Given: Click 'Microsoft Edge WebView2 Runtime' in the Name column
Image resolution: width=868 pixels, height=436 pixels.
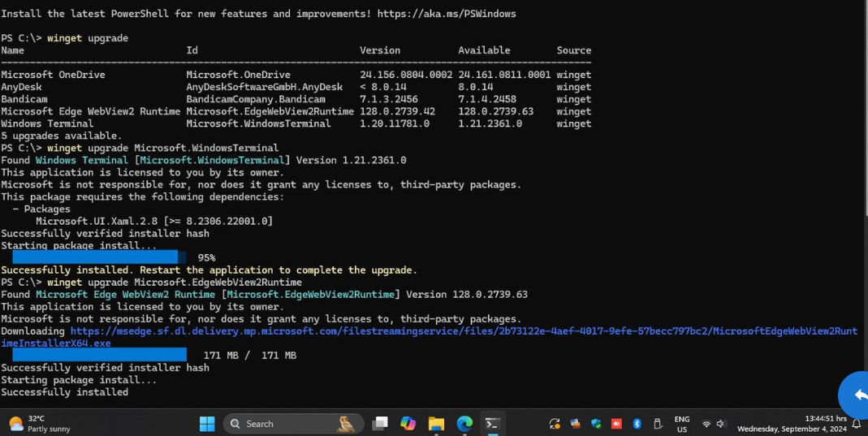Looking at the screenshot, I should coord(91,111).
